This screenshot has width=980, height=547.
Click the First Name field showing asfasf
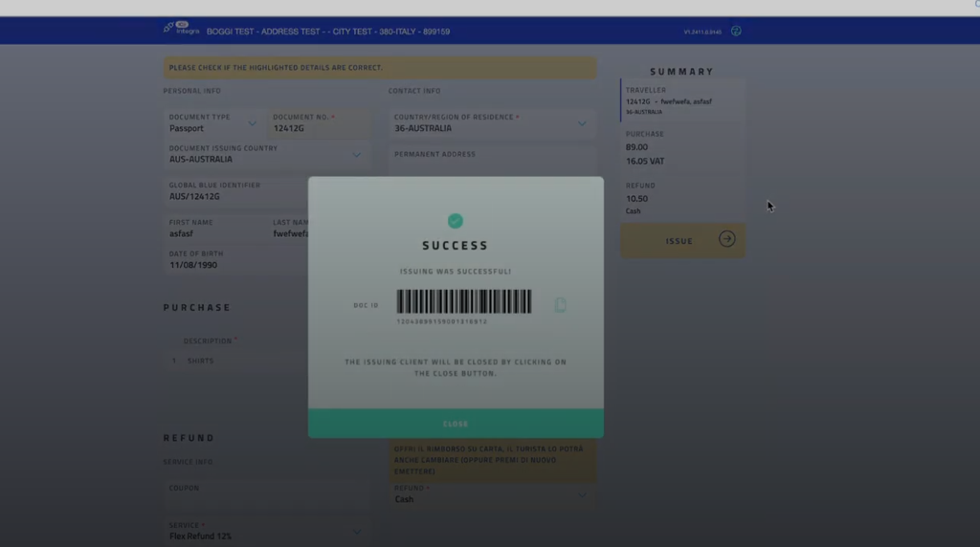(215, 228)
